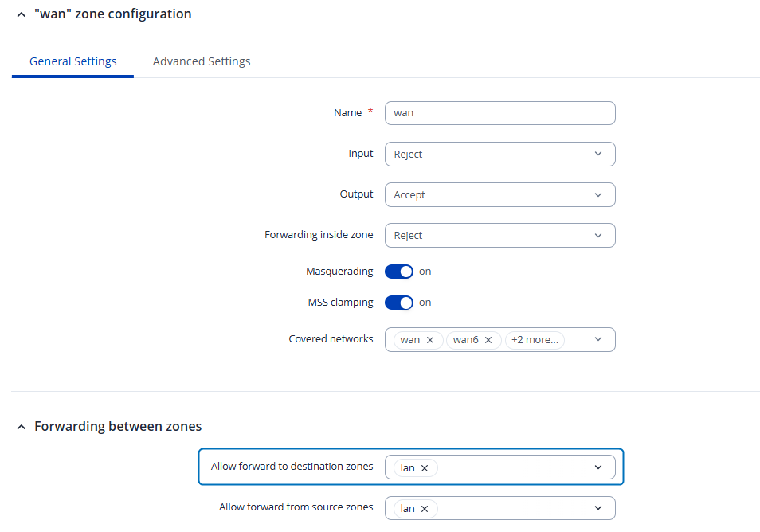Toggle the Masquerading switch
760x532 pixels.
399,272
